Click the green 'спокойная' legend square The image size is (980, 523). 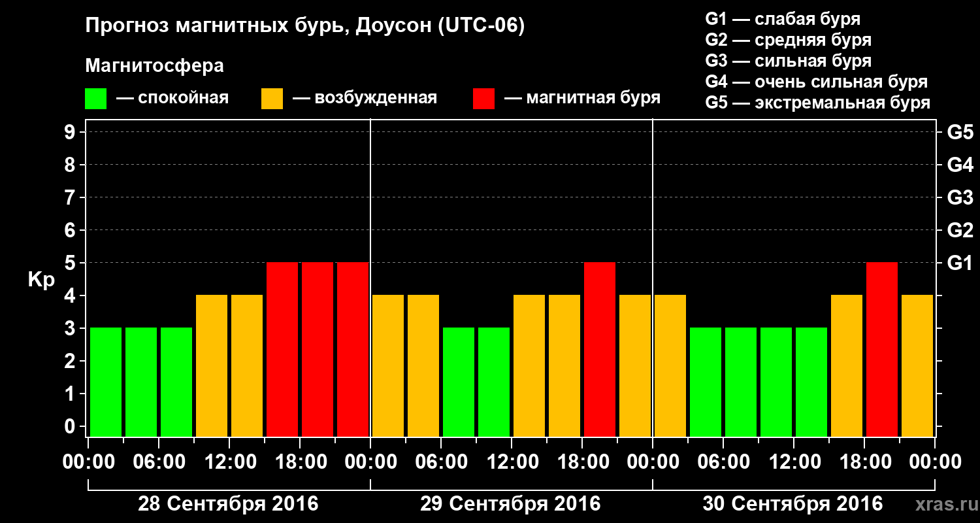pyautogui.click(x=95, y=98)
